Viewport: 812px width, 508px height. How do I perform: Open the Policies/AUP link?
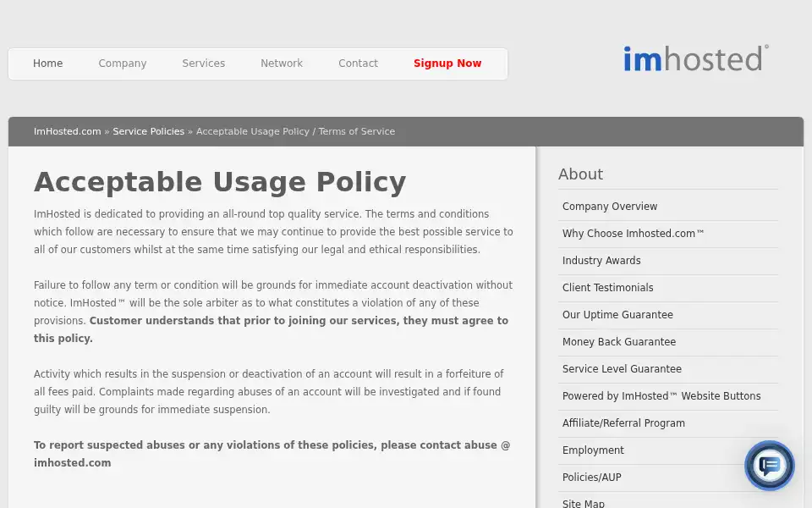point(591,478)
